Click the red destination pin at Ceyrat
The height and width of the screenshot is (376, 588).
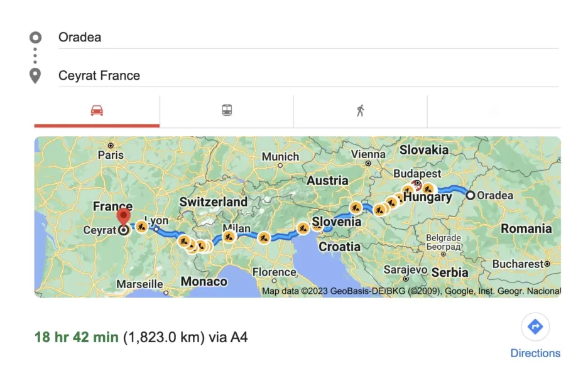coord(124,217)
